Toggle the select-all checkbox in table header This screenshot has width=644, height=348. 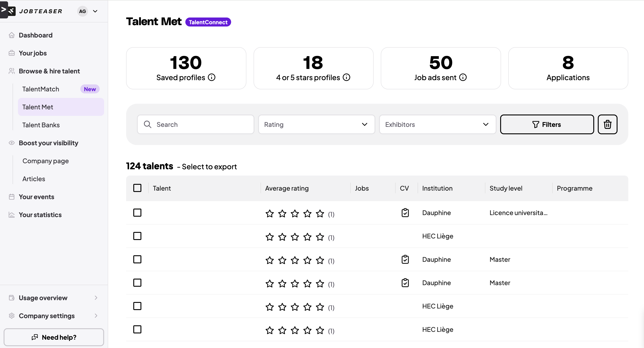[137, 188]
